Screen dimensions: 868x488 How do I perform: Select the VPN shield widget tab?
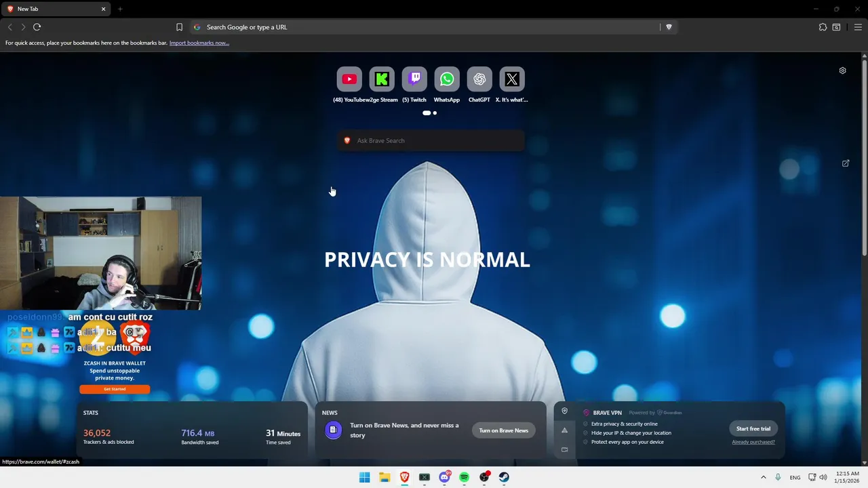564,411
